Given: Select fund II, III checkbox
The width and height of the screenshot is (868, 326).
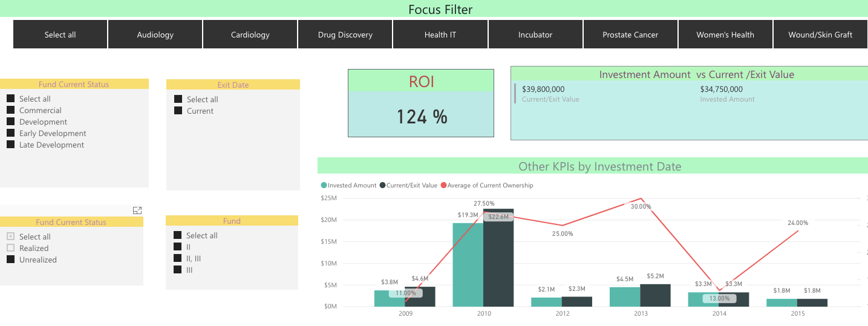Looking at the screenshot, I should (177, 258).
